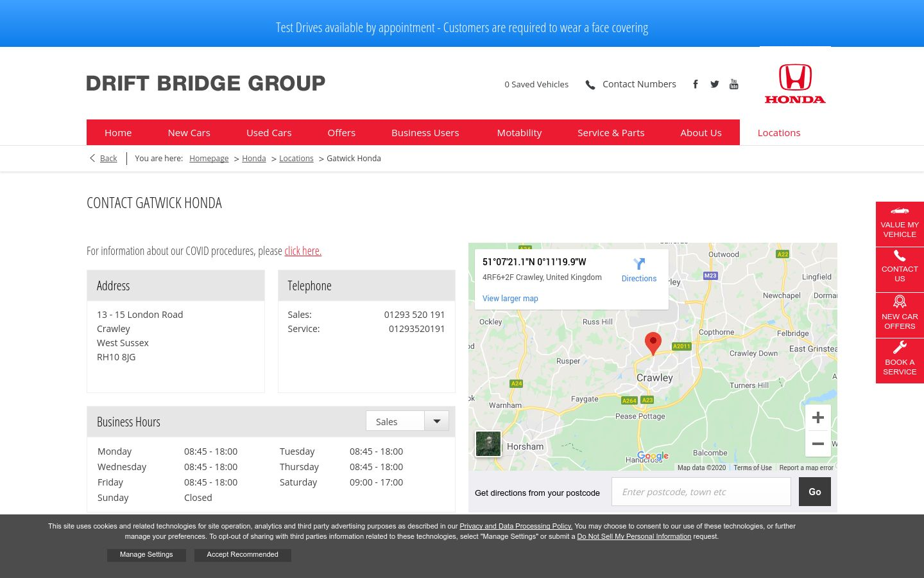Click the Drift Bridge Group logo
This screenshot has width=924, height=578.
tap(206, 83)
